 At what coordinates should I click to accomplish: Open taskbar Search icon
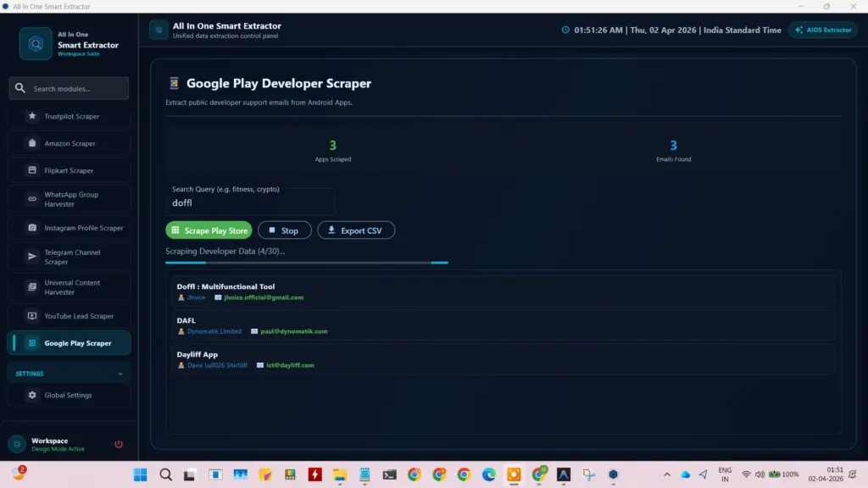coord(165,474)
